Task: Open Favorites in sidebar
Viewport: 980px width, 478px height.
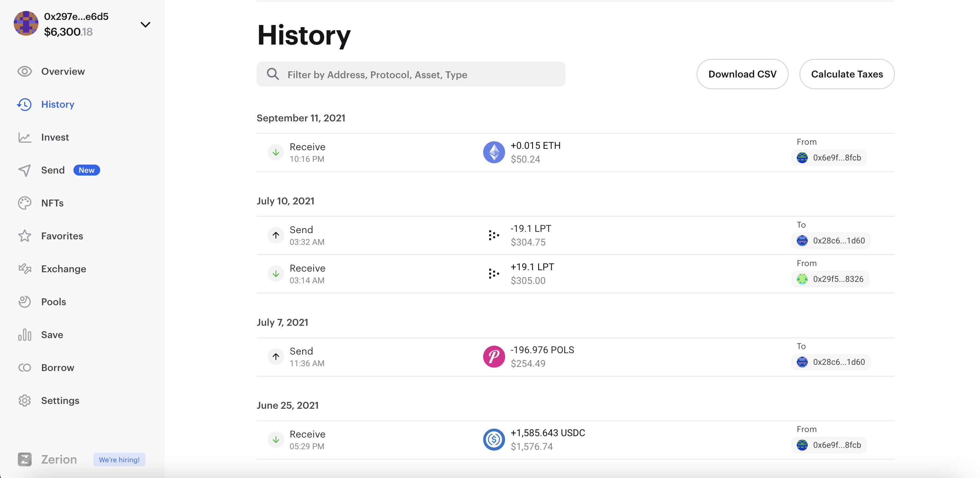Action: pos(62,236)
